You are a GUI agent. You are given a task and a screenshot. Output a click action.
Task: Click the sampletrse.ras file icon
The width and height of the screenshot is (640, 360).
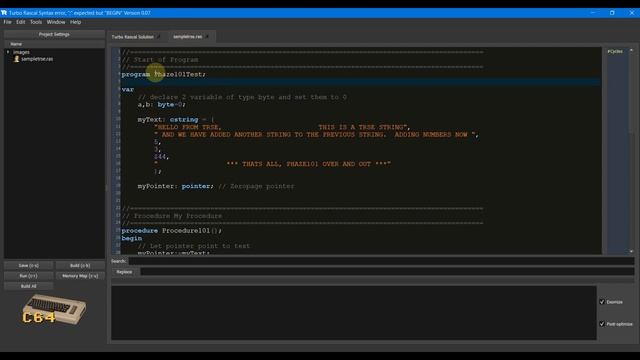click(x=17, y=59)
